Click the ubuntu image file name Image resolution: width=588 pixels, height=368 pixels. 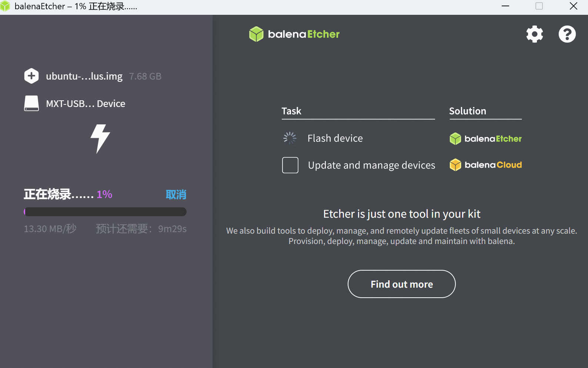pos(84,76)
